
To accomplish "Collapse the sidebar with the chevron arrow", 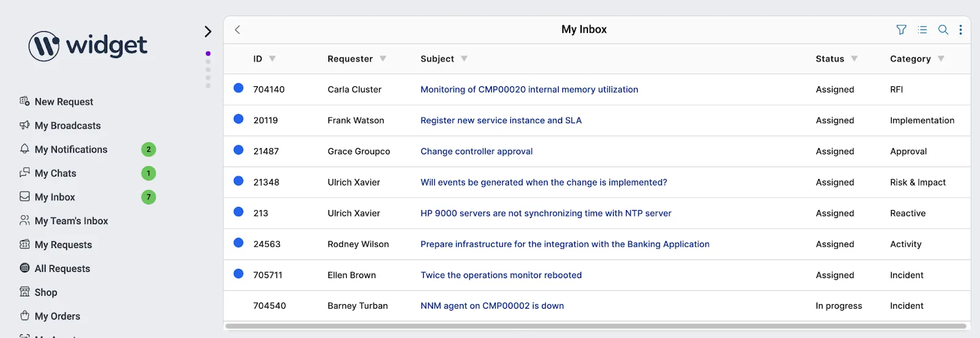I will (x=208, y=31).
